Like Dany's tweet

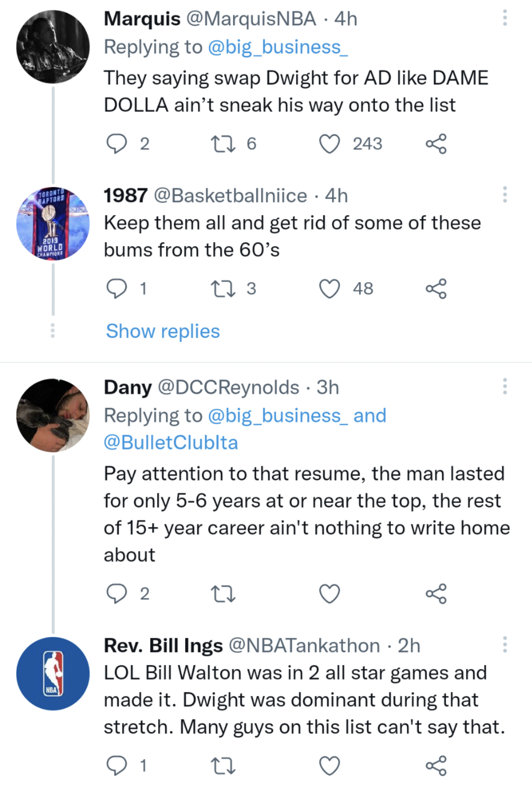point(329,594)
